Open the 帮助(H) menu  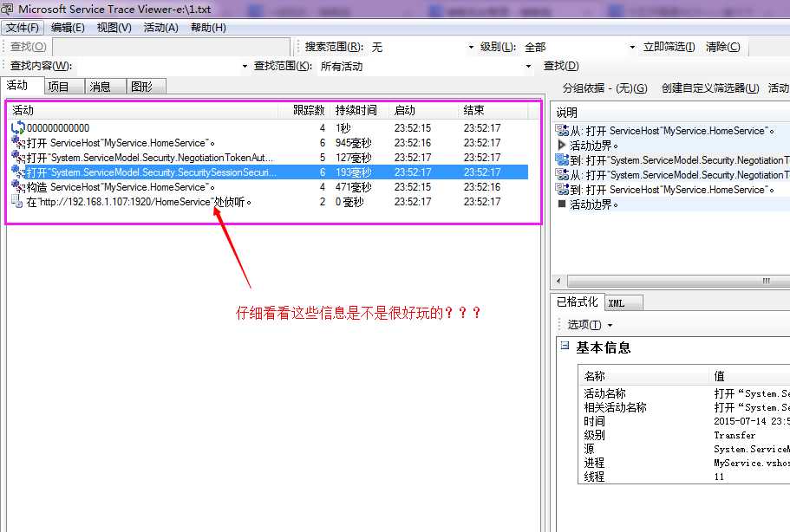[x=208, y=28]
